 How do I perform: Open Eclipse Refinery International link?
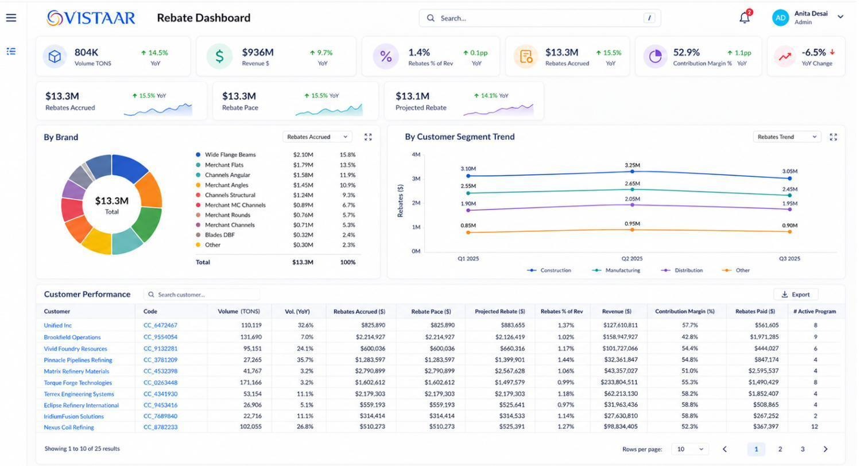coord(82,406)
